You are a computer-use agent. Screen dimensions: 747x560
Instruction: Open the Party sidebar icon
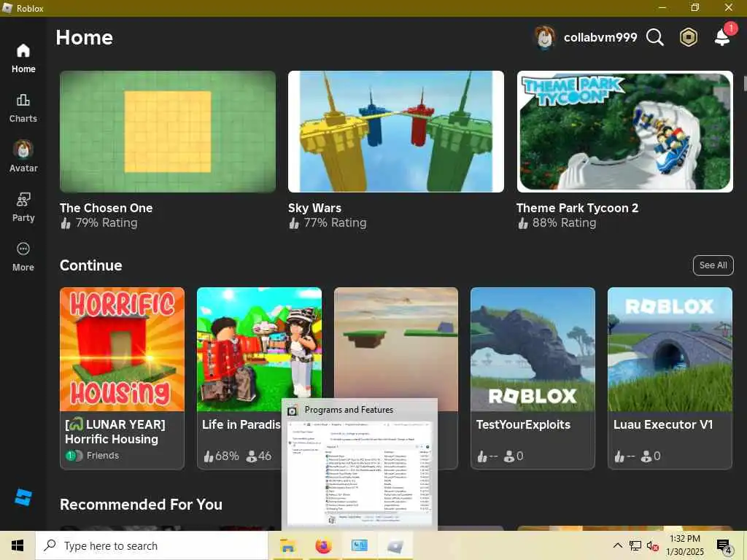23,207
